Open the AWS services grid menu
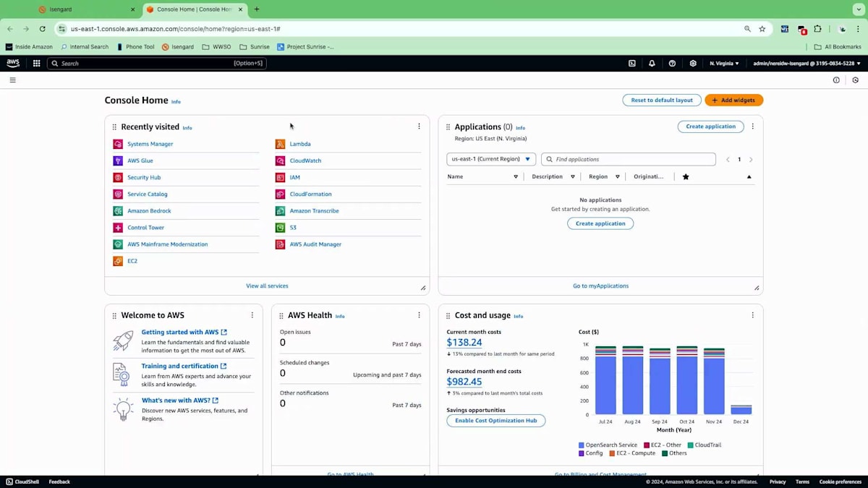Screen dimensions: 868x488 tap(36, 64)
